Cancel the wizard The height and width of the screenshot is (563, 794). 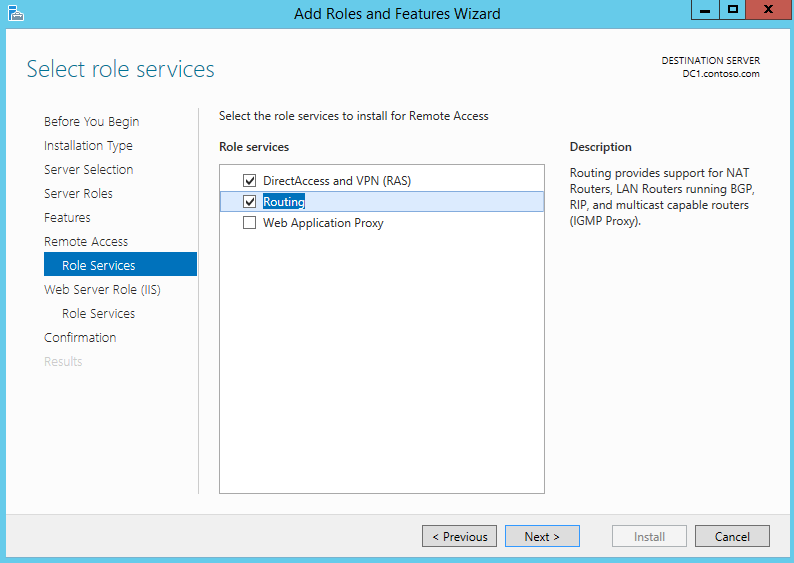[732, 536]
